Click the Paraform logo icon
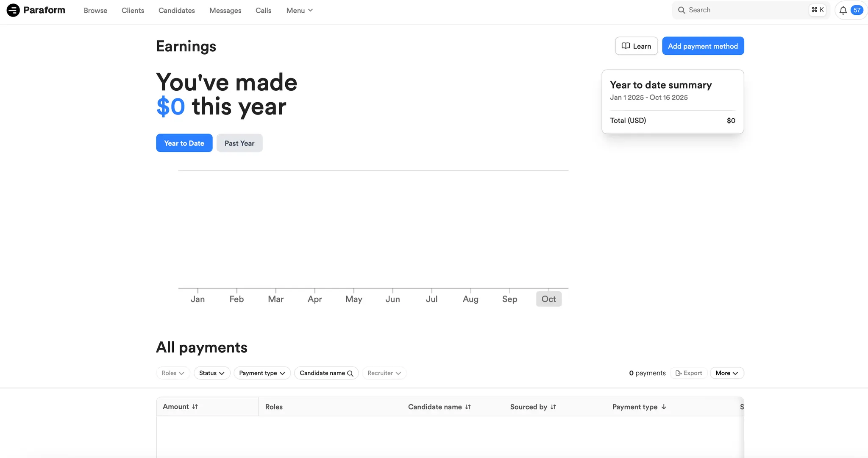The image size is (868, 458). [13, 10]
